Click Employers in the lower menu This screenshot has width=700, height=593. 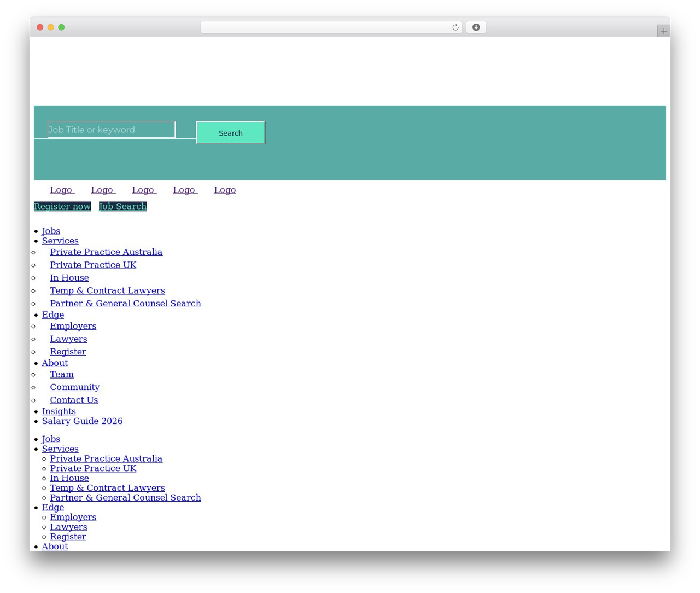pos(73,517)
